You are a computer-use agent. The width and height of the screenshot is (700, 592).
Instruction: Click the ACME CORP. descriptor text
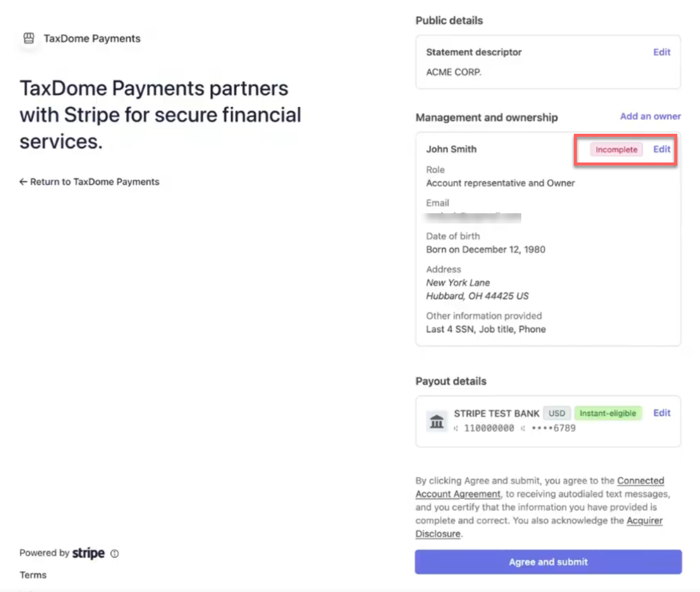coord(454,72)
